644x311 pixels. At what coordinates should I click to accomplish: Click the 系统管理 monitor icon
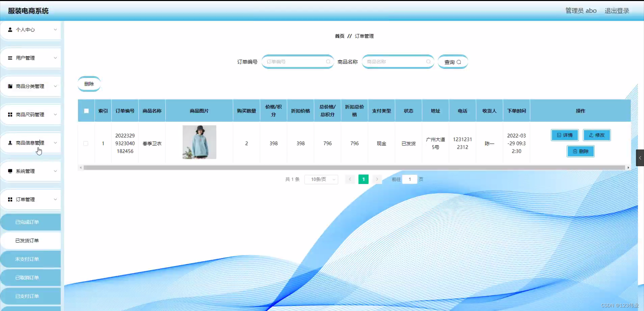[10, 171]
